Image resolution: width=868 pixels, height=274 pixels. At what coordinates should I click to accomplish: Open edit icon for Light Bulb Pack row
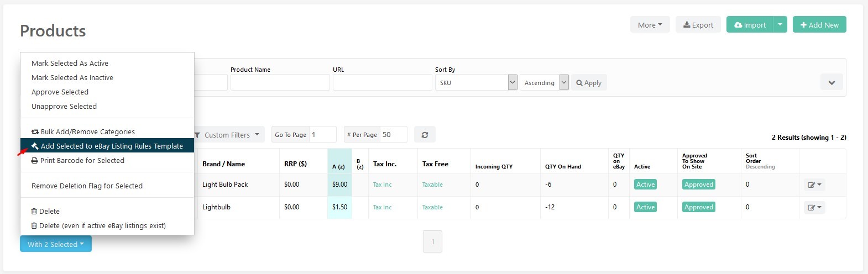pos(814,185)
